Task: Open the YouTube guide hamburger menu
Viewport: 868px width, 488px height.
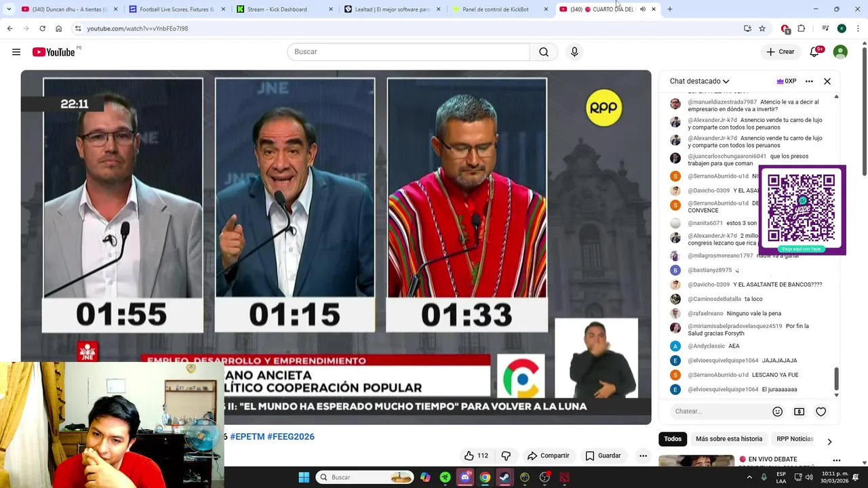Action: click(x=16, y=52)
